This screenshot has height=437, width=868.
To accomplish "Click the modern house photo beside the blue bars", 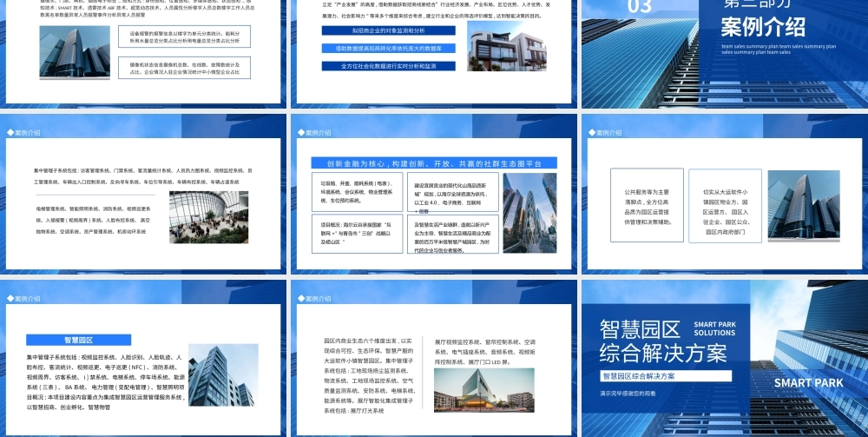I will coord(507,46).
